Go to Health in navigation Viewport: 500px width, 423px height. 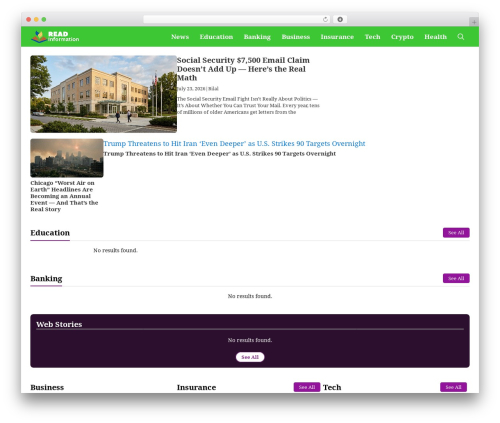435,37
